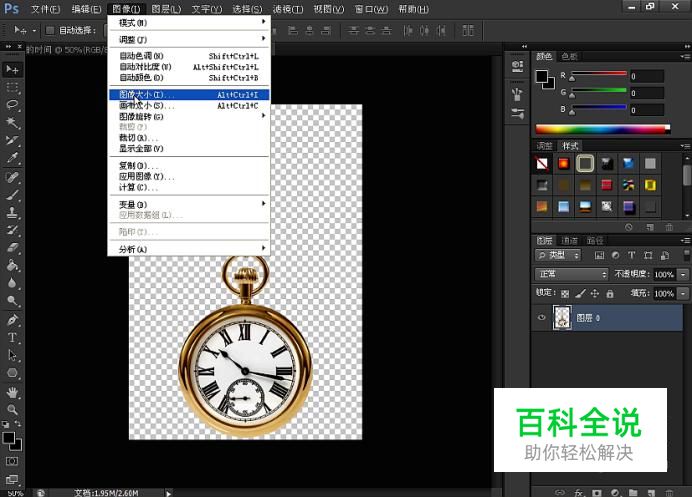Viewport: 692px width, 497px height.
Task: Open the Help menu
Action: tap(413, 9)
